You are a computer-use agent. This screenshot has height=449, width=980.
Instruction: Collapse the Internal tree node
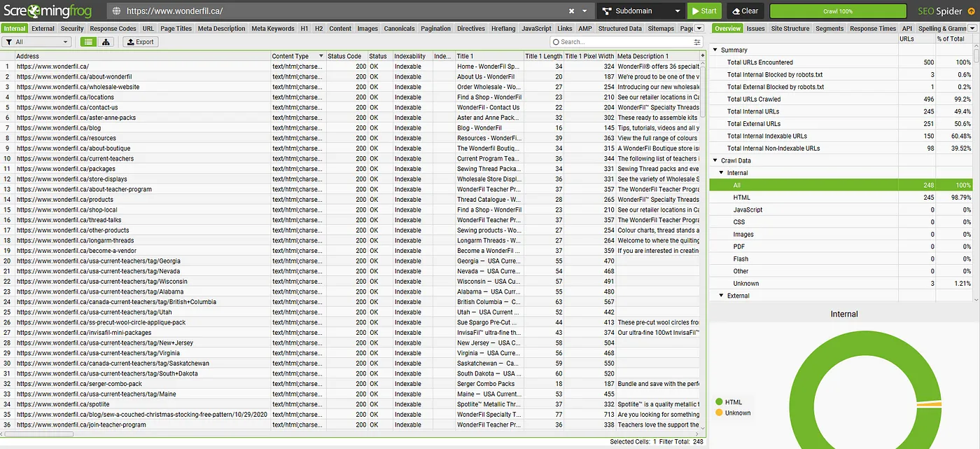point(722,173)
